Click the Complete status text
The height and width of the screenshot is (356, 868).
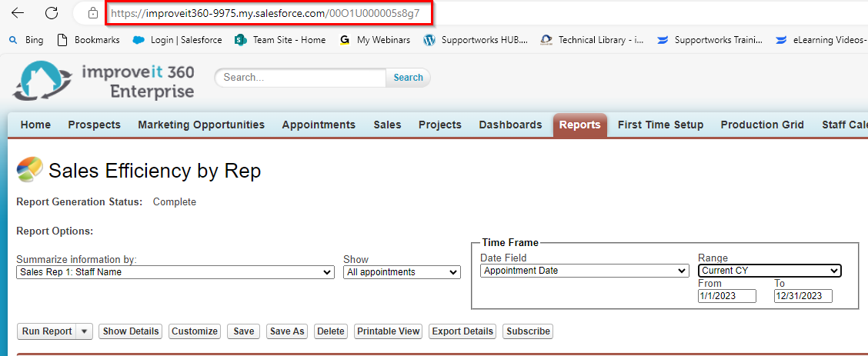click(175, 201)
